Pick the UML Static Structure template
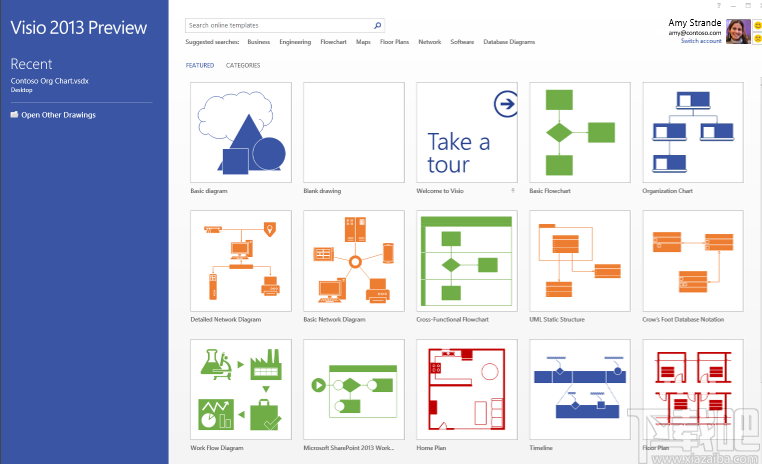Image resolution: width=762 pixels, height=464 pixels. click(580, 261)
